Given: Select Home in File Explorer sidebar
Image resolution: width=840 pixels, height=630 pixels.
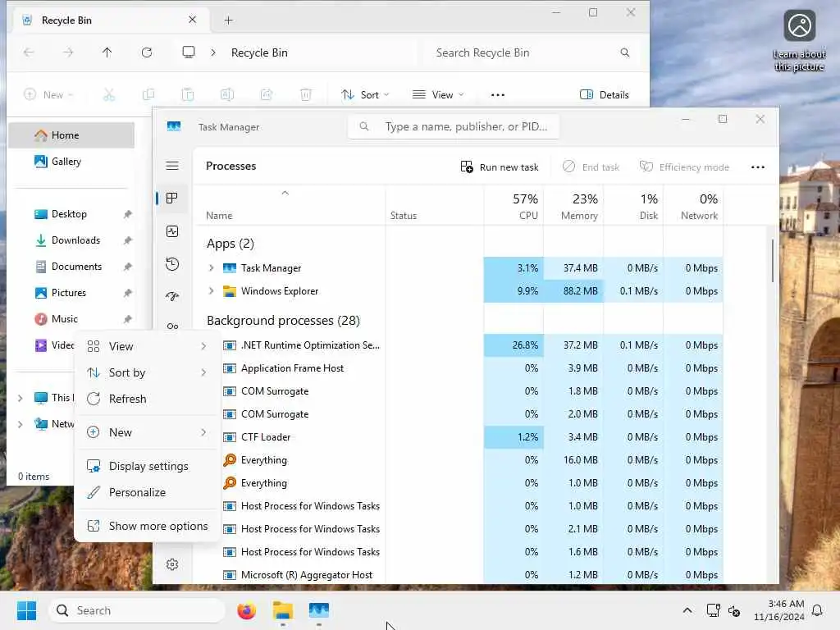Looking at the screenshot, I should (71, 135).
